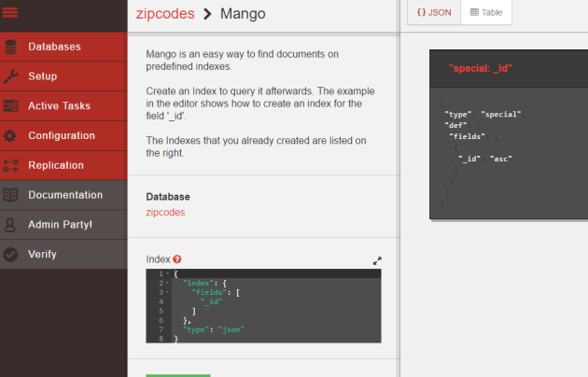
Task: Switch to the Table view tab
Action: point(486,12)
